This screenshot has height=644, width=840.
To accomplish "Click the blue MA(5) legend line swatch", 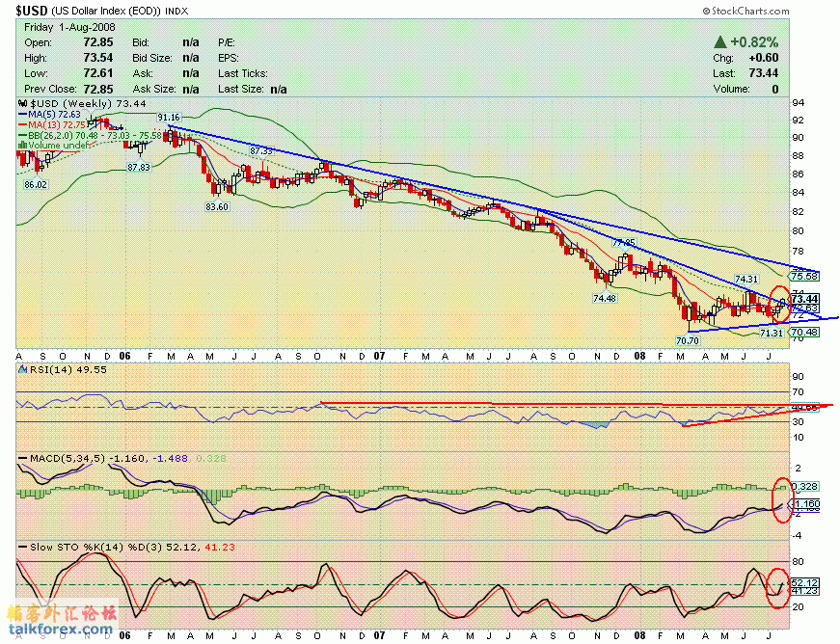I will [x=23, y=115].
